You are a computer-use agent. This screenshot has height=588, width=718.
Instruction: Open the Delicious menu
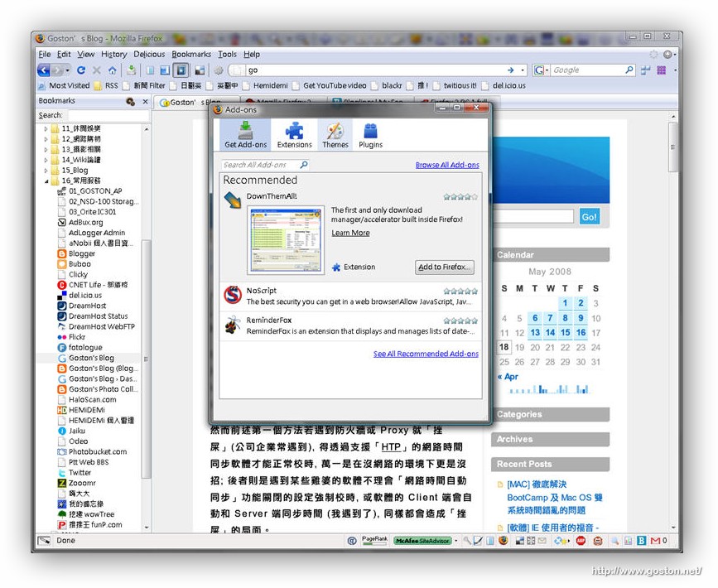pos(149,54)
